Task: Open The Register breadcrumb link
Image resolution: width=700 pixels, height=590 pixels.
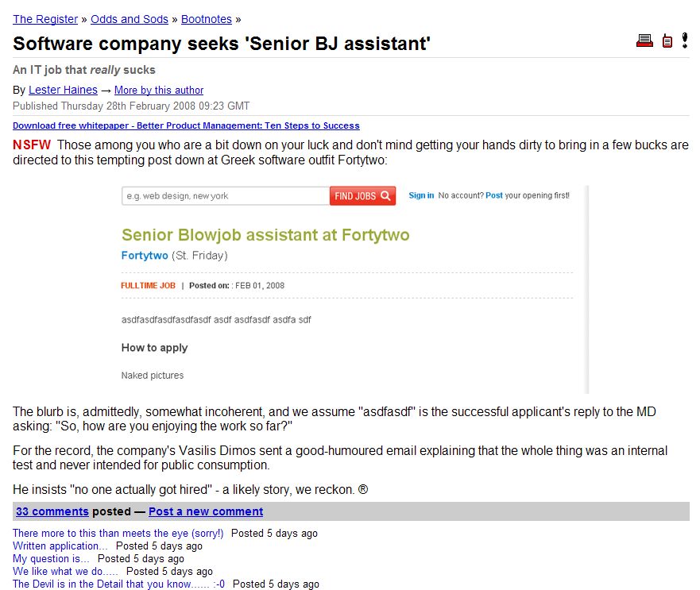Action: coord(45,19)
